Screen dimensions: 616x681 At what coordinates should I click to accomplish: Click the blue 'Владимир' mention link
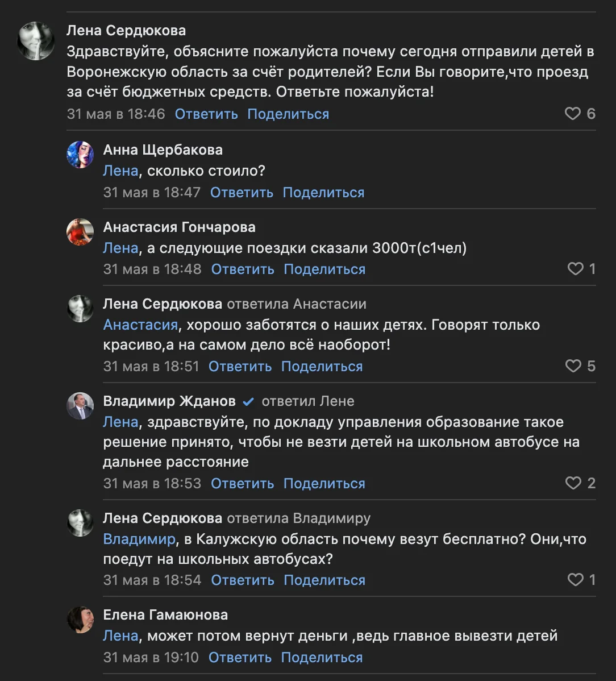(x=139, y=538)
